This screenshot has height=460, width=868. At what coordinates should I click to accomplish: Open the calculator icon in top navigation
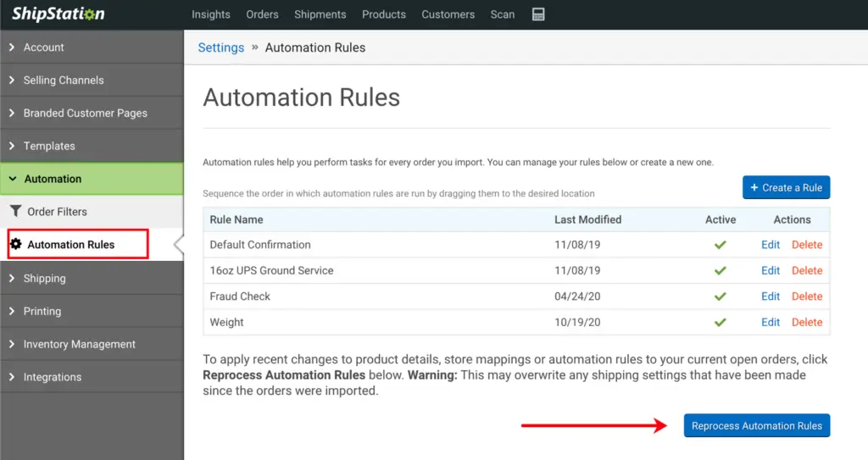(538, 14)
